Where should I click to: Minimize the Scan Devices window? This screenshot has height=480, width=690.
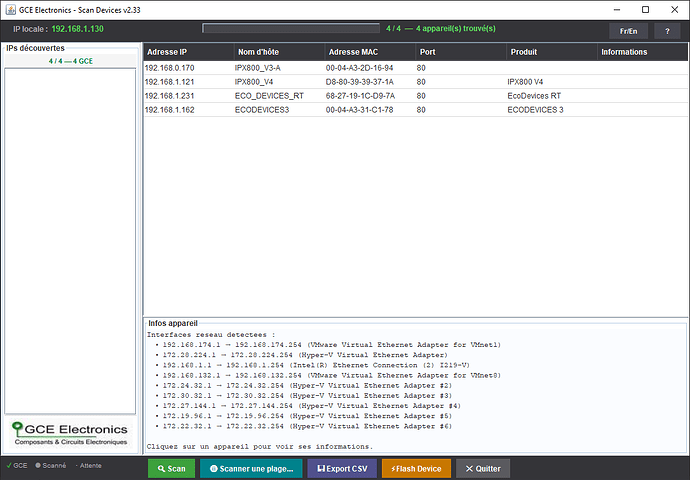pyautogui.click(x=617, y=10)
